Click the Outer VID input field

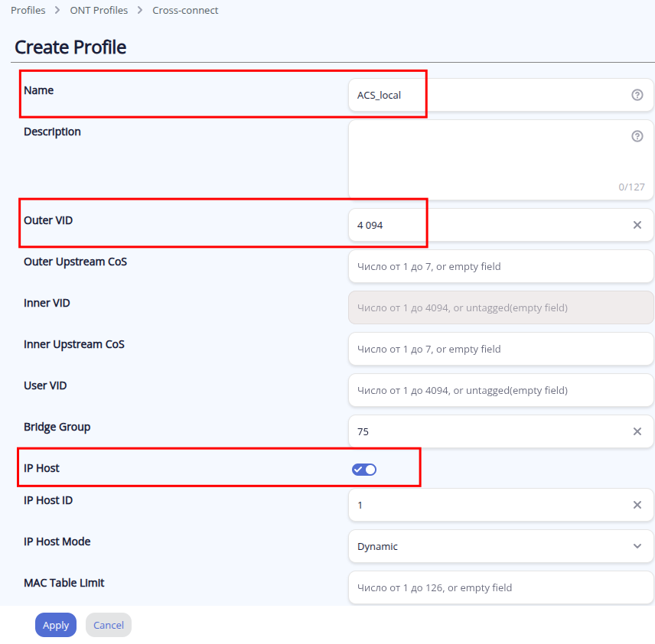[490, 225]
